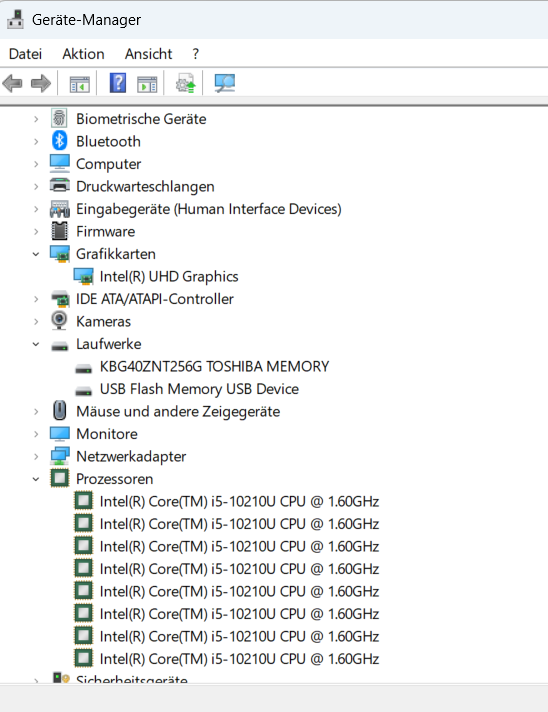Viewport: 548px width, 712px height.
Task: Collapse the Grafikkarten node
Action: pos(36,254)
